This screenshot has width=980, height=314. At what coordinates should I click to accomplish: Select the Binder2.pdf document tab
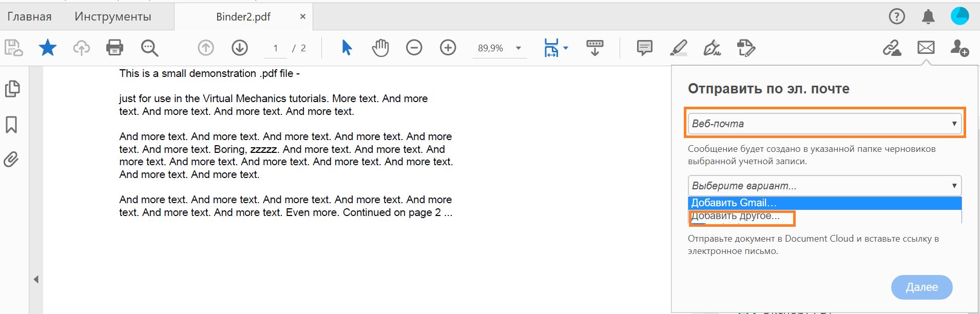tap(243, 16)
